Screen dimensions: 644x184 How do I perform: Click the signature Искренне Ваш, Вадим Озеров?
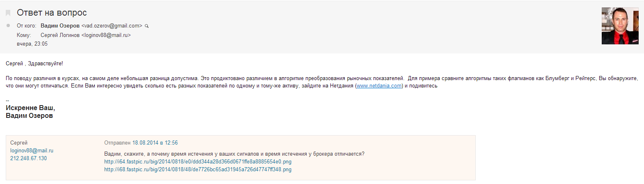(30, 112)
